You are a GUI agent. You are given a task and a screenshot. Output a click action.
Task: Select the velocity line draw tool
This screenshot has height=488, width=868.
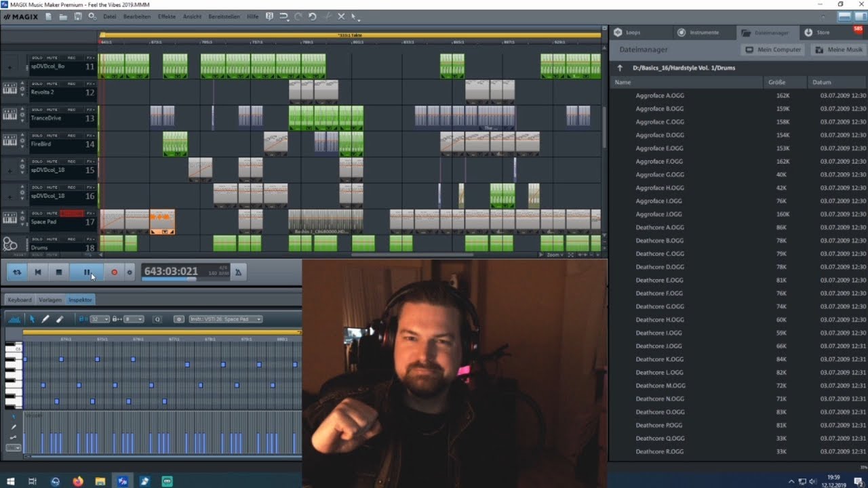pos(13,438)
